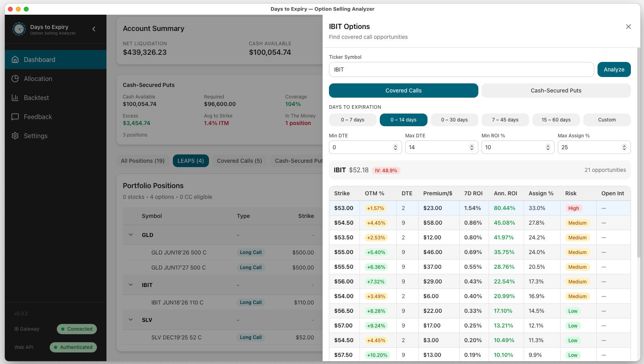Click the Settings gear icon
This screenshot has width=644, height=364.
[x=15, y=136]
